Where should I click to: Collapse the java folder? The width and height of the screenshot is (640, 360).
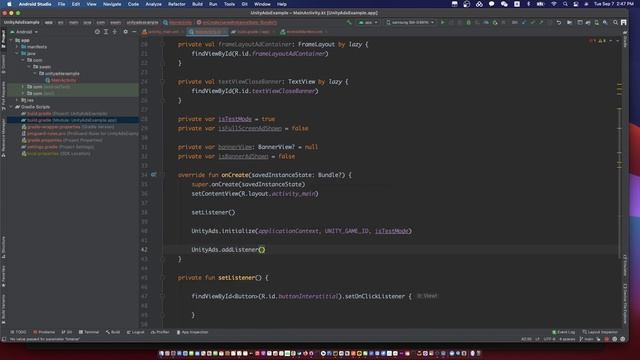[x=17, y=53]
